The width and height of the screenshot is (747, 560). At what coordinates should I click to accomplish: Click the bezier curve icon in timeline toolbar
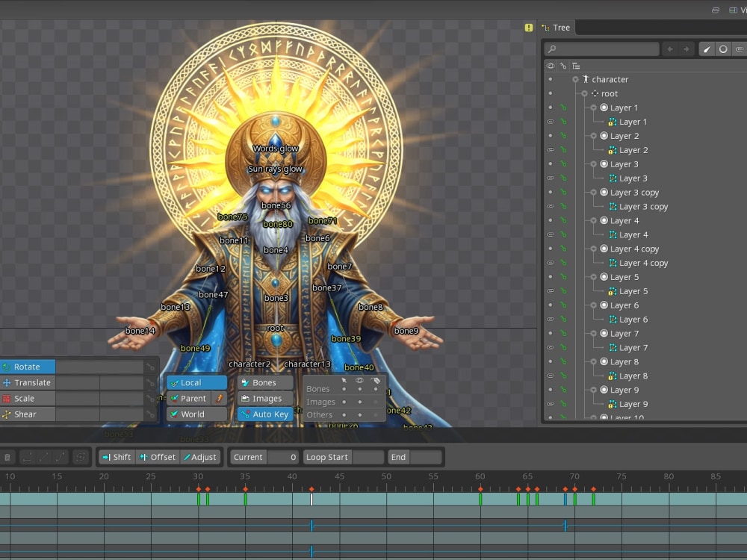click(61, 457)
